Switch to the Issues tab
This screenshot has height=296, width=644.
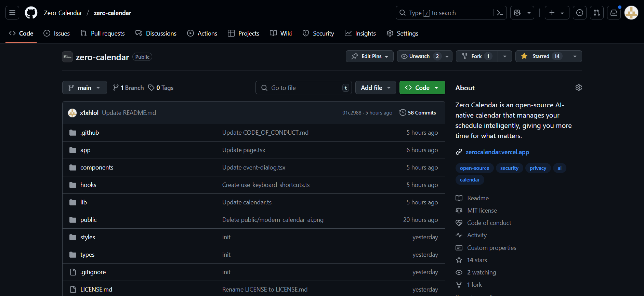click(57, 33)
